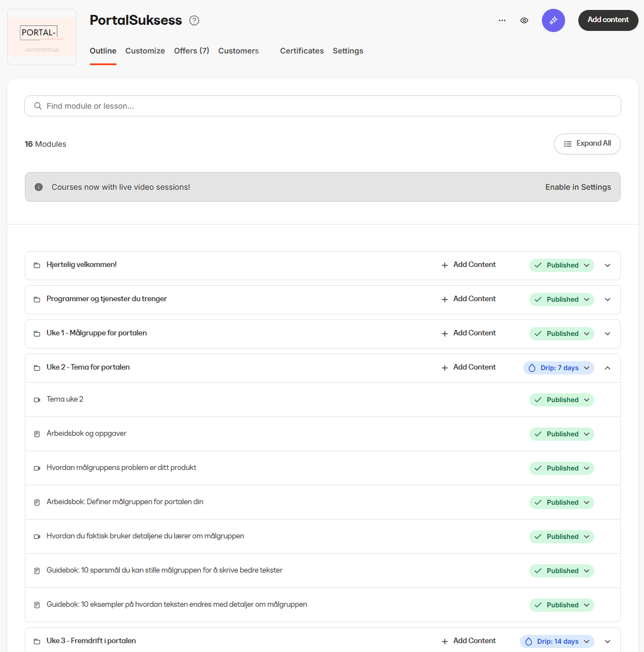Open Published dropdown for Hvordan du faktisk bruker

pos(562,536)
